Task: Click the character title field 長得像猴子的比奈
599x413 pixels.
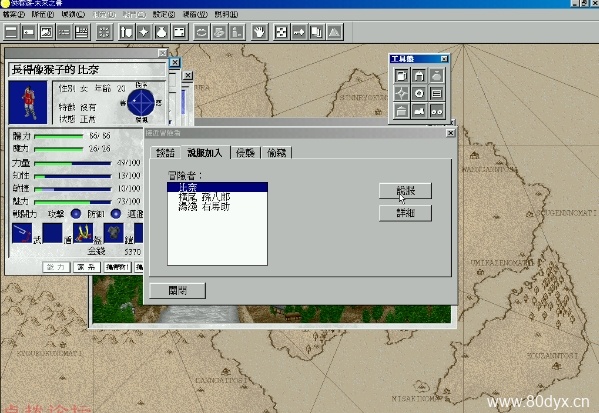Action: (x=87, y=70)
